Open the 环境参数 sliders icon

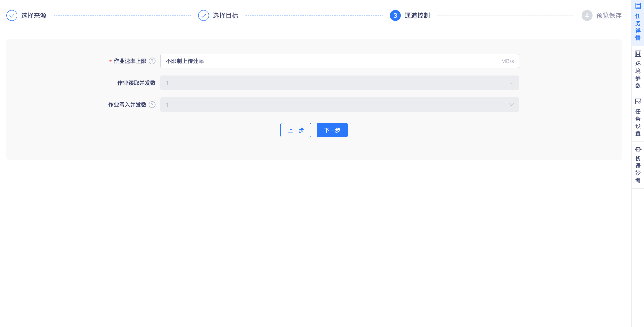click(x=638, y=53)
